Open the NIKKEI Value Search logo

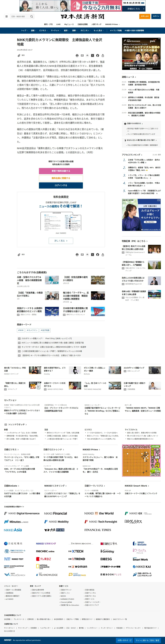tap(15, 575)
